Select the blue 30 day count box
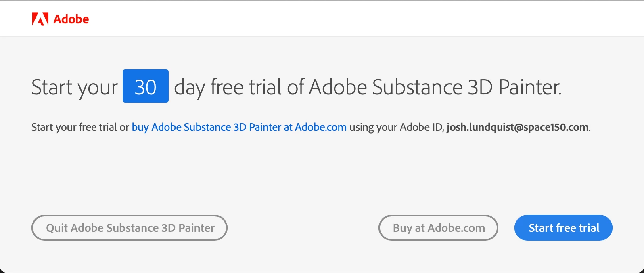This screenshot has width=644, height=273. (146, 86)
